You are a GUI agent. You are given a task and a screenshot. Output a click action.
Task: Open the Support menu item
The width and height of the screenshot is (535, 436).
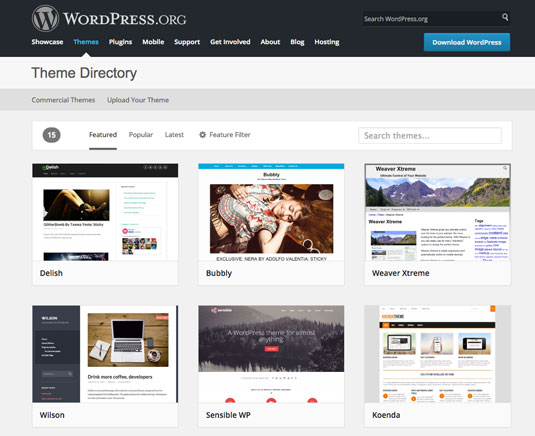(187, 42)
